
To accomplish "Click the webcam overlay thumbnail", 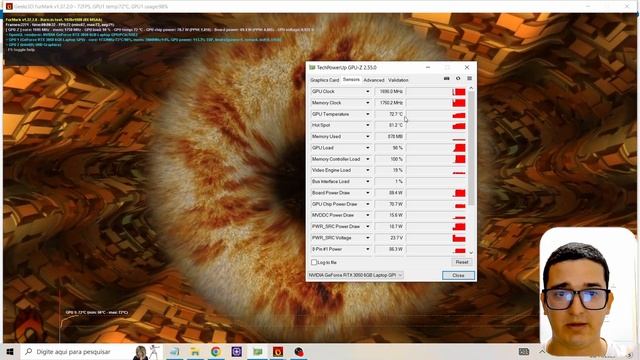I will tap(588, 292).
